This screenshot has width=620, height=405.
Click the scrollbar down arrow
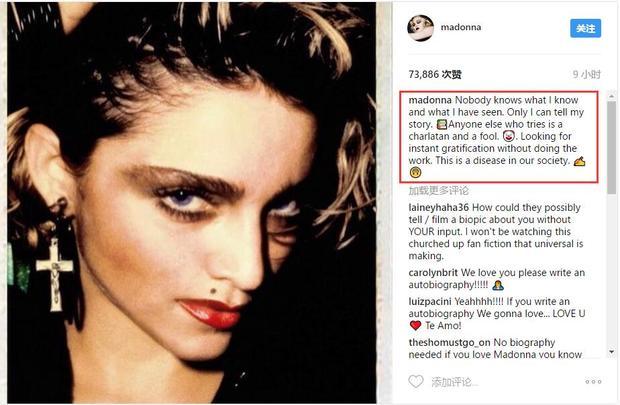(612, 352)
